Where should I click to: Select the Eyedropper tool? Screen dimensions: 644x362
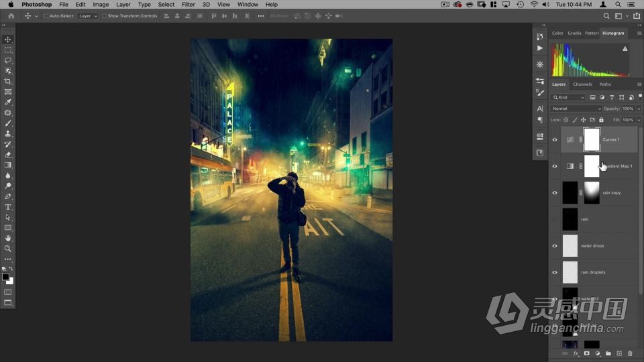pos(8,103)
